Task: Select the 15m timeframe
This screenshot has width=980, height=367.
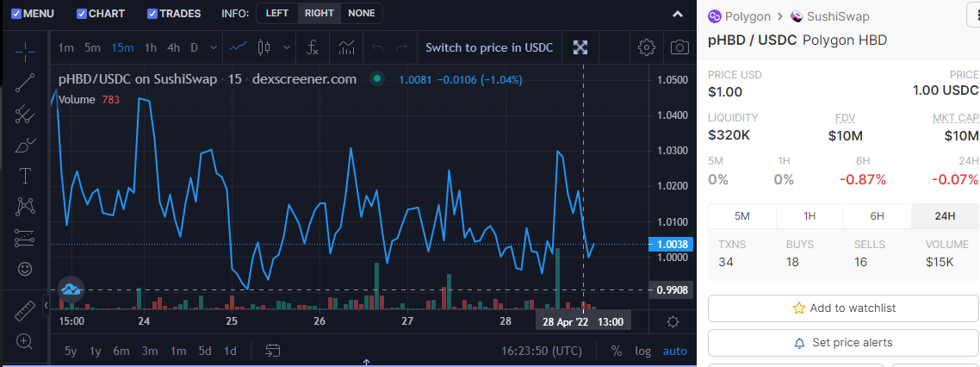Action: [x=122, y=47]
